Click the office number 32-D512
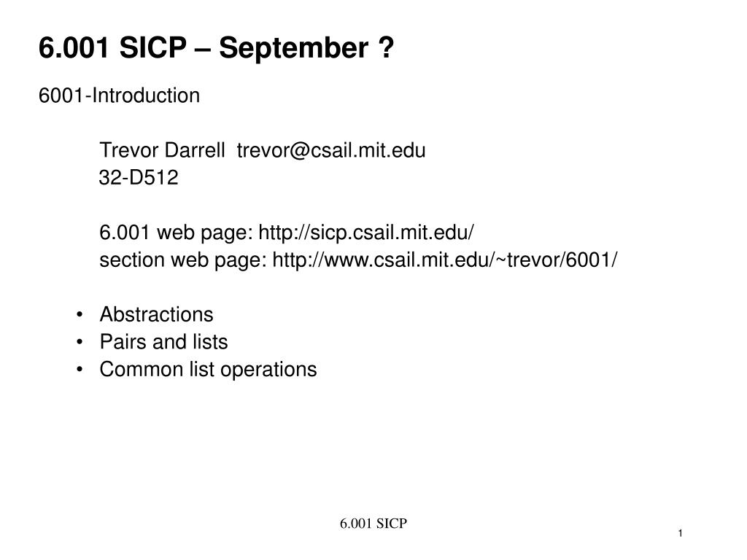The height and width of the screenshot is (560, 747). pos(139,178)
